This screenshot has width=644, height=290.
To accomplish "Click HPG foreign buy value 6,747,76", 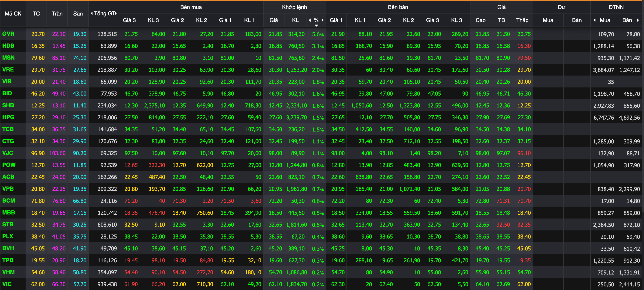I will 604,118.
